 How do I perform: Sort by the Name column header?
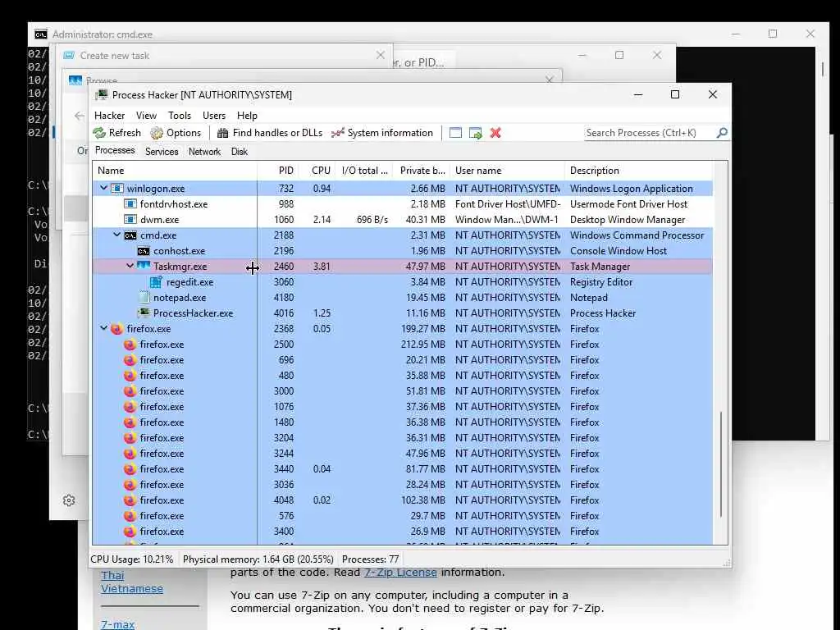point(175,171)
